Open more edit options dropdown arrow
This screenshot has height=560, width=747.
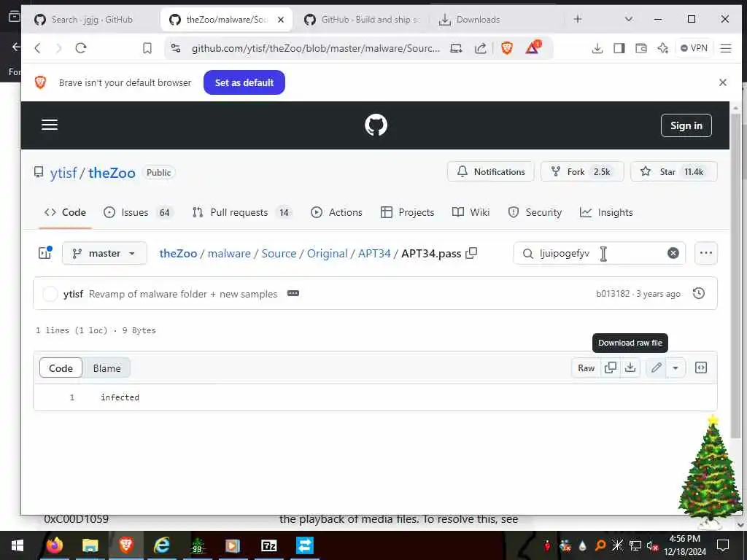[675, 367]
